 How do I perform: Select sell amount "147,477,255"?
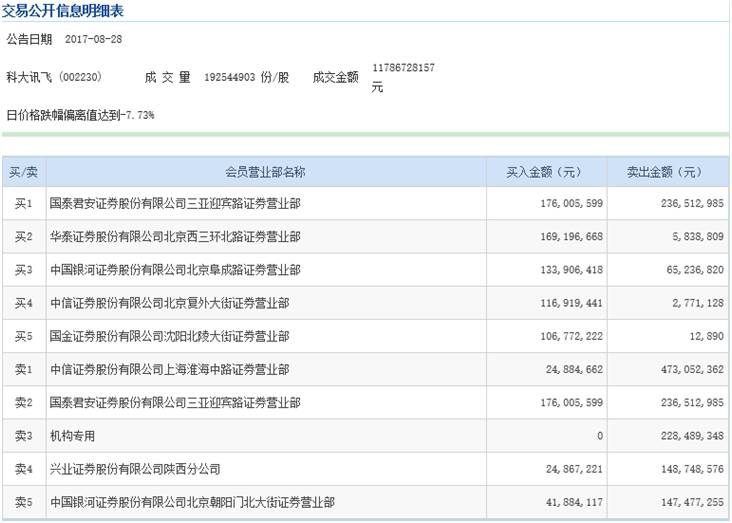[x=692, y=502]
